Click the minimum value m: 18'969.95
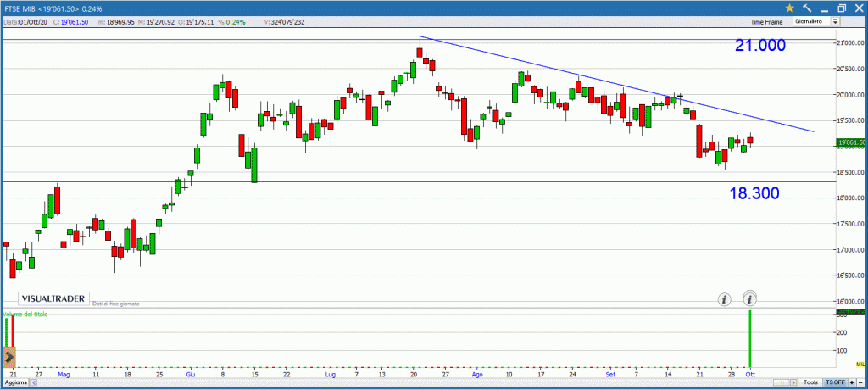Screen dimensions: 868x390 click(117, 22)
